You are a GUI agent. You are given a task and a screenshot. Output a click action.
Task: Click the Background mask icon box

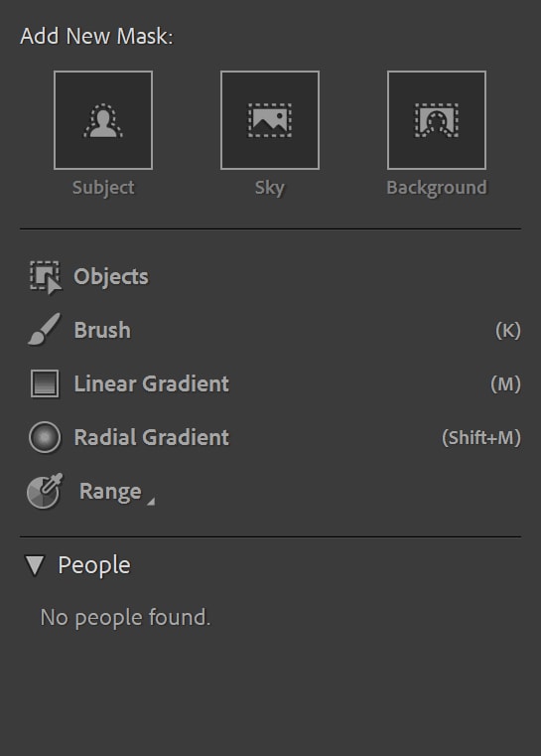[437, 120]
